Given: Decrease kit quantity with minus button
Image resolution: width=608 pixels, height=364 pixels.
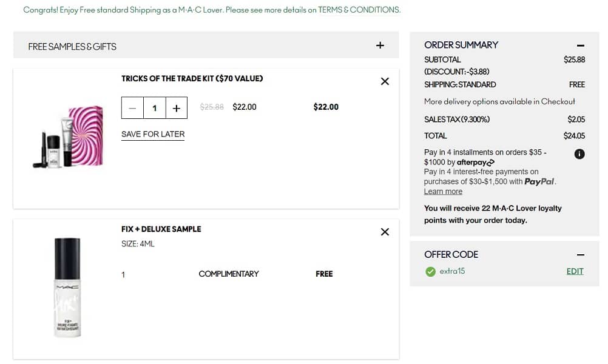Looking at the screenshot, I should (x=133, y=108).
